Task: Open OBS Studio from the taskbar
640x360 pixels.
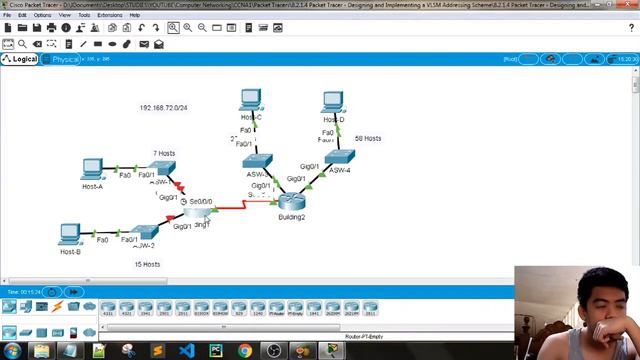Action: [x=274, y=351]
